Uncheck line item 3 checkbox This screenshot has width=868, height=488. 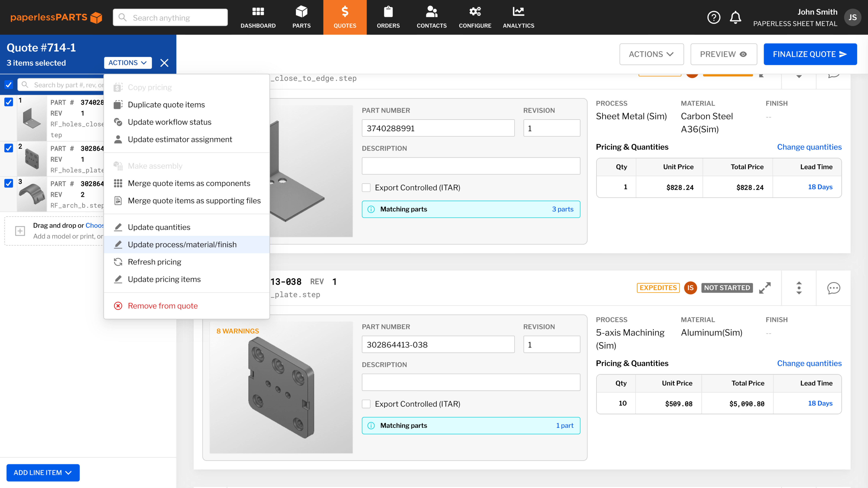click(9, 183)
